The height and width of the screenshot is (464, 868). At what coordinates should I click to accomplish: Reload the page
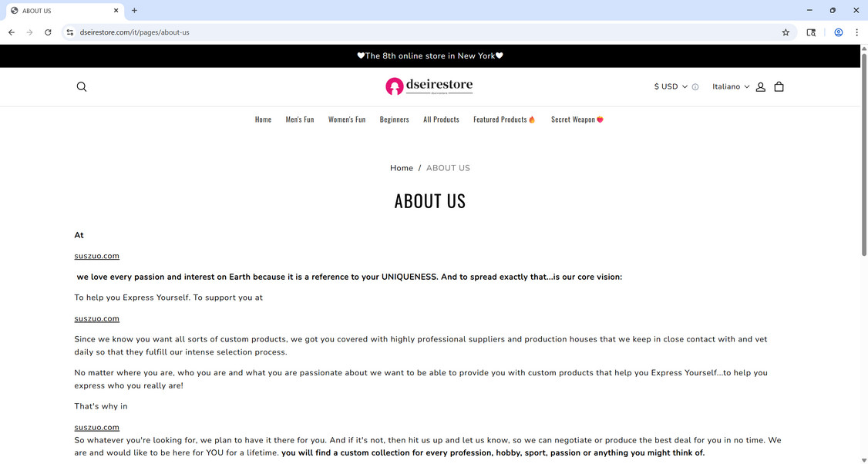tap(48, 32)
